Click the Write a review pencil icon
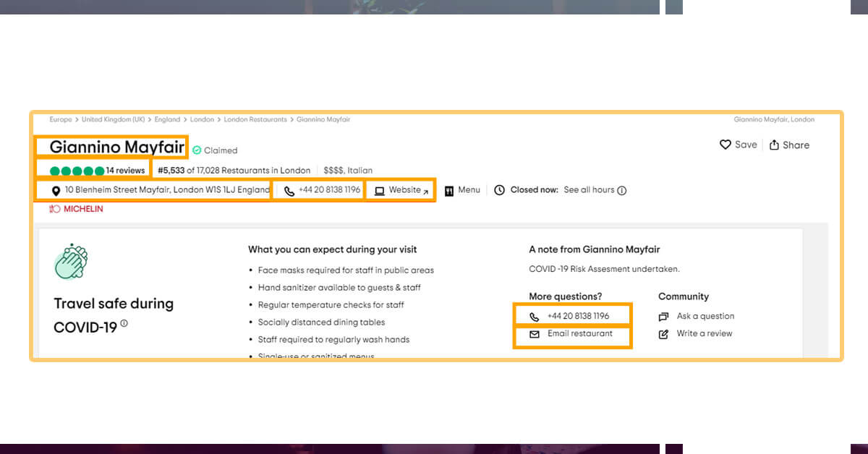This screenshot has height=454, width=868. (663, 334)
